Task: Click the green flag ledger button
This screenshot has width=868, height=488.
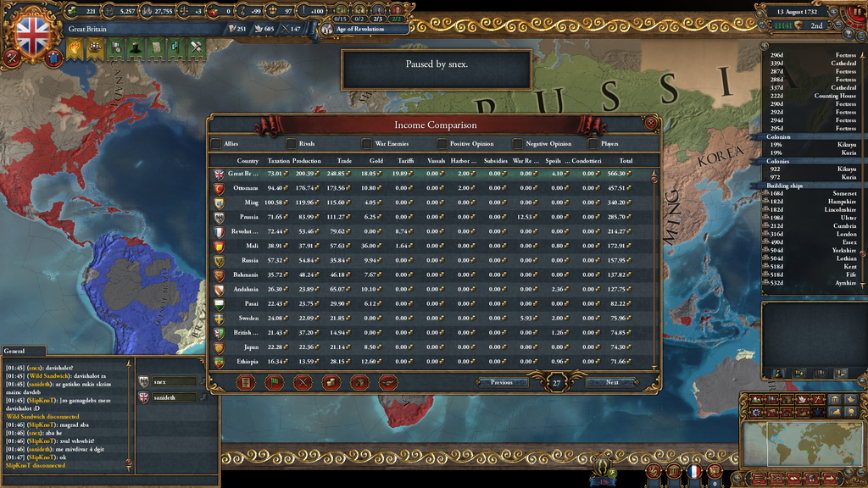Action: pos(274,382)
